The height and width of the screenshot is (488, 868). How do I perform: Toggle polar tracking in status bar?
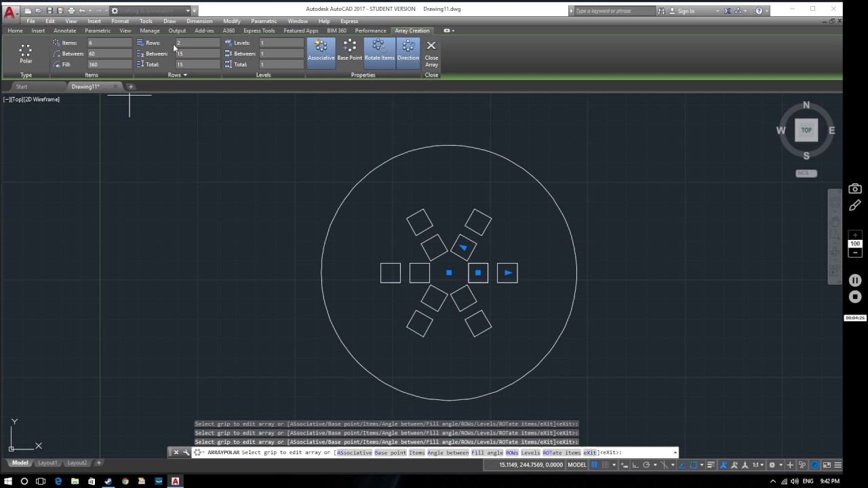(x=646, y=465)
